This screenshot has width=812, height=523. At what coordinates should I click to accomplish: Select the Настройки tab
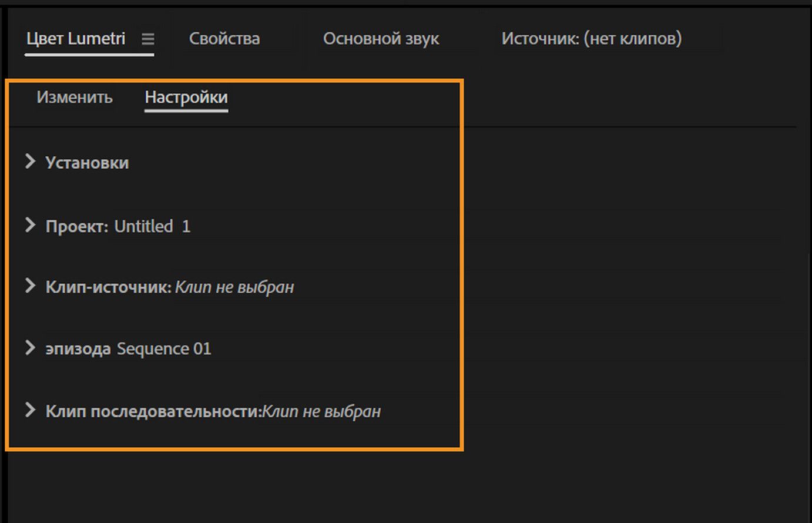[x=186, y=98]
